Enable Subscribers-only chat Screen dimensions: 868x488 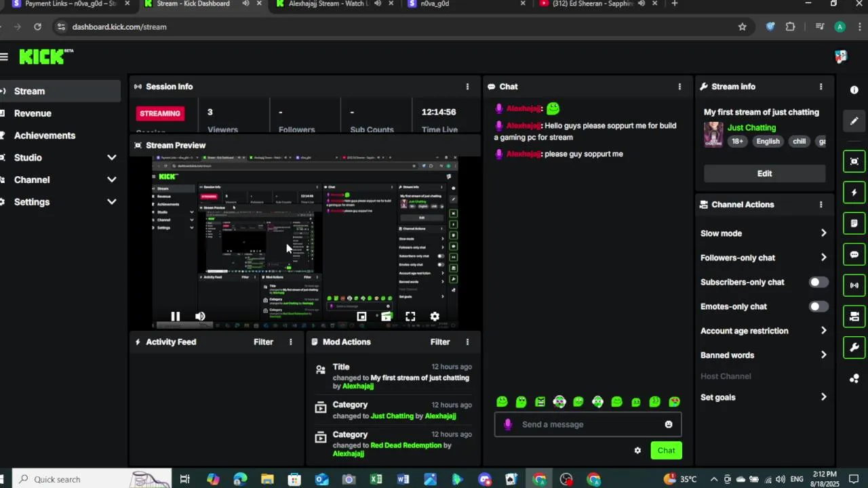pyautogui.click(x=818, y=282)
